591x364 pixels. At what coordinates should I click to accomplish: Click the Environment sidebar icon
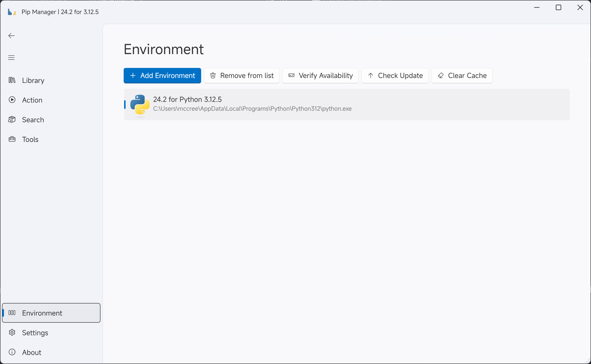12,313
